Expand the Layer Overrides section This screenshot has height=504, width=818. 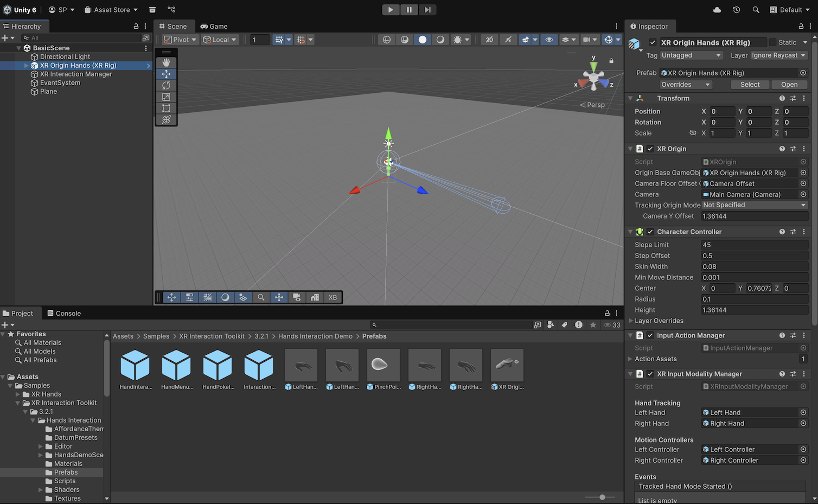click(x=630, y=321)
